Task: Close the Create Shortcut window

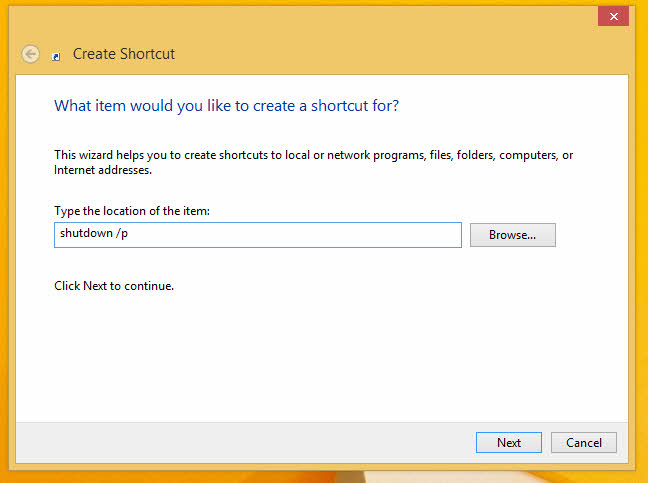Action: [612, 16]
